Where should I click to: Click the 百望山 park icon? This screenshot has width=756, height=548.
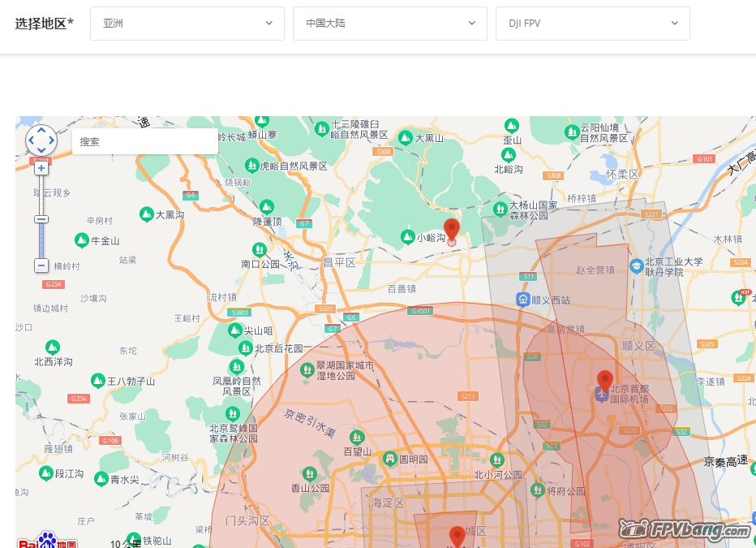click(x=357, y=438)
